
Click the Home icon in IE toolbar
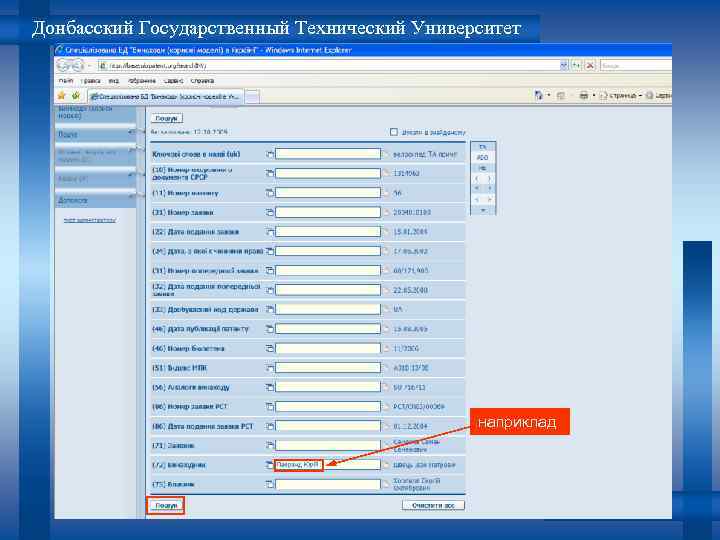click(x=539, y=96)
